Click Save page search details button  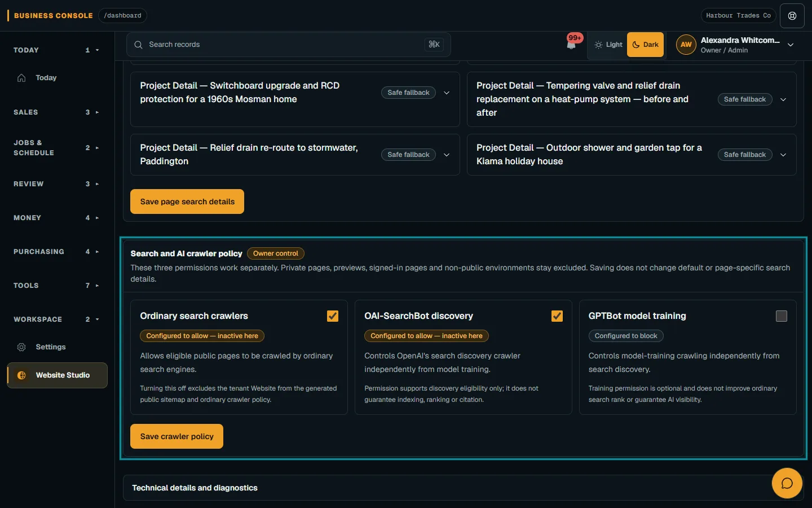tap(187, 202)
